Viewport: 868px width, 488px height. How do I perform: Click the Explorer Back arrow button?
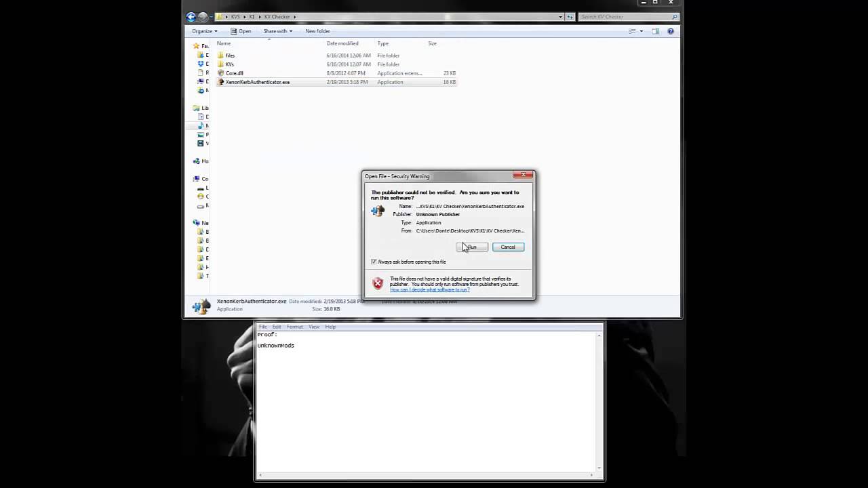click(191, 17)
